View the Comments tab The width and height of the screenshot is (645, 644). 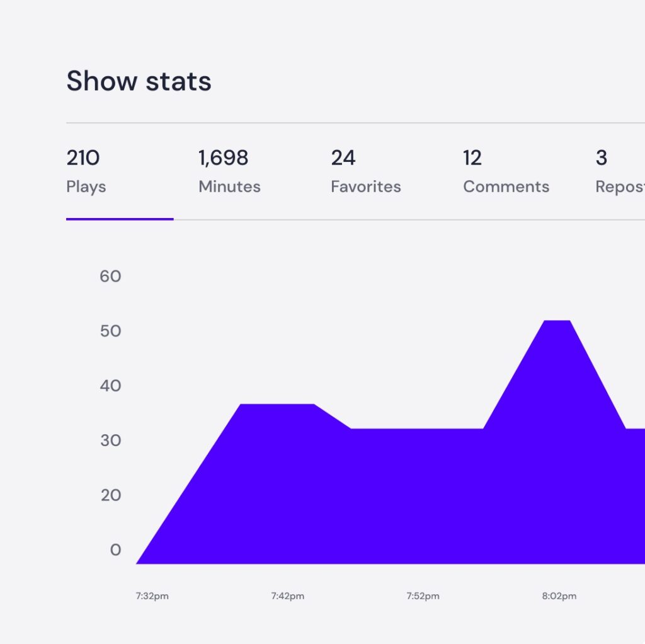coord(506,171)
